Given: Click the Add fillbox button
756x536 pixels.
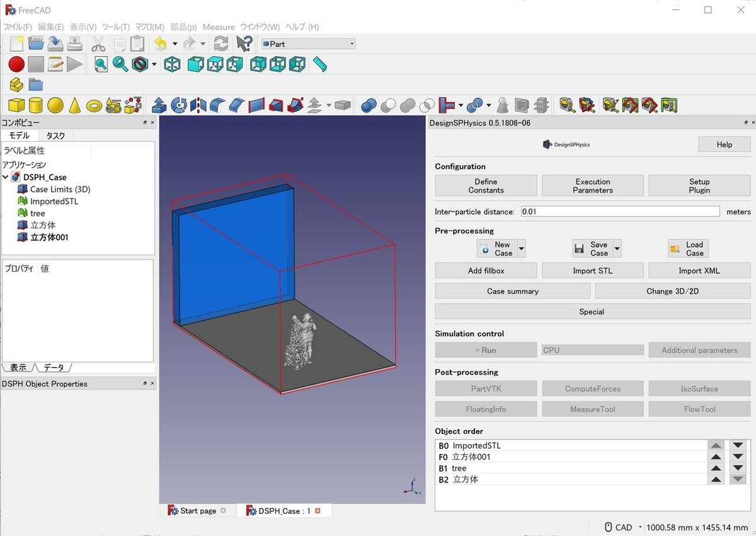Looking at the screenshot, I should coord(486,271).
